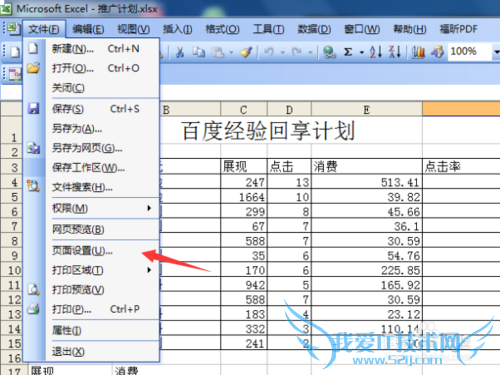Click the 点击率 header cell
The width and height of the screenshot is (500, 375).
coord(461,166)
